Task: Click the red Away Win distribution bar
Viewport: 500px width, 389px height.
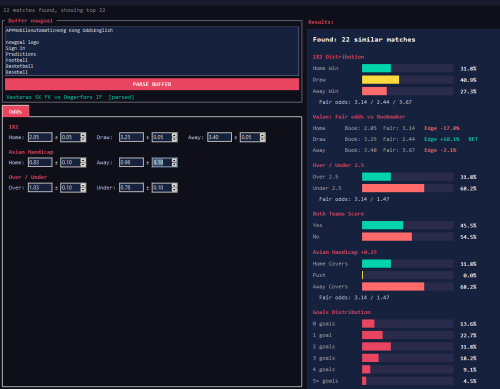Action: 374,91
